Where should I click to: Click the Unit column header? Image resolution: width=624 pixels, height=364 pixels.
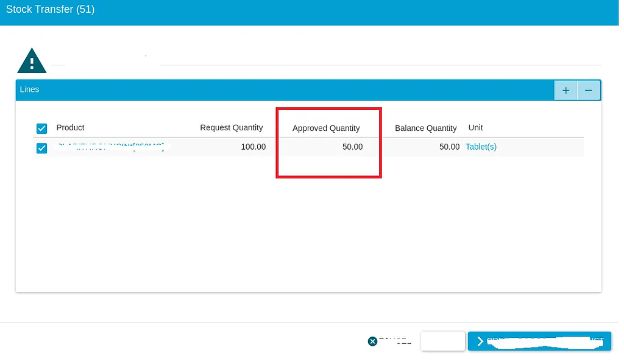tap(475, 128)
